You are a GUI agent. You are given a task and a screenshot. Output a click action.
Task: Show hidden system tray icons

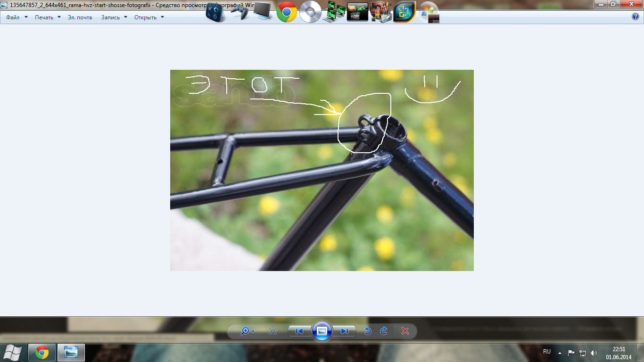pos(560,353)
